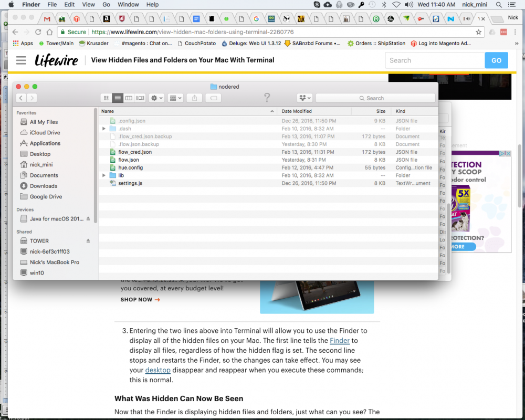525x420 pixels.
Task: Open the Arrange items dropdown in Finder
Action: [175, 98]
